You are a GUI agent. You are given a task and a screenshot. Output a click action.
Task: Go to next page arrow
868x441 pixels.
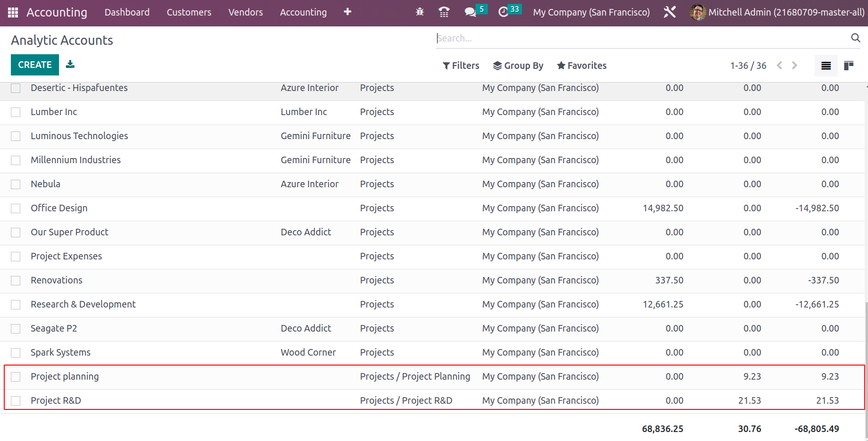coord(795,65)
